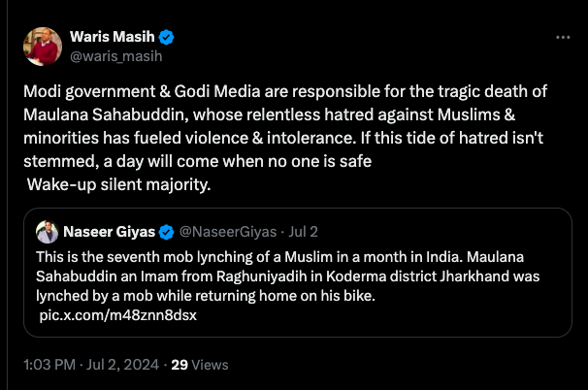Click Naseer Giyas's small avatar in quoted post
Screen dimensions: 588x390
47,233
